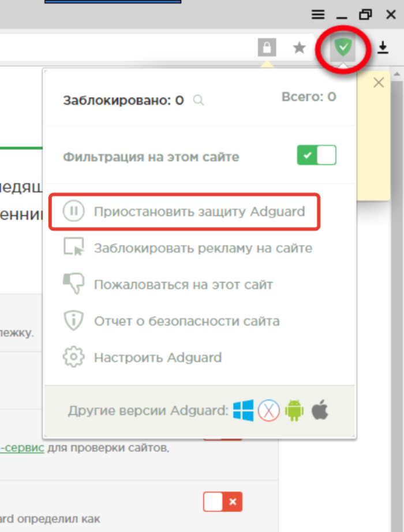Select Приостановить защиту Adguard
Image resolution: width=404 pixels, height=532 pixels.
(x=184, y=211)
